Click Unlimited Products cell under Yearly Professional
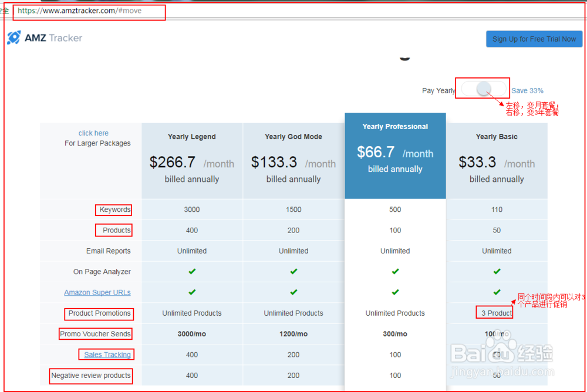 click(395, 313)
